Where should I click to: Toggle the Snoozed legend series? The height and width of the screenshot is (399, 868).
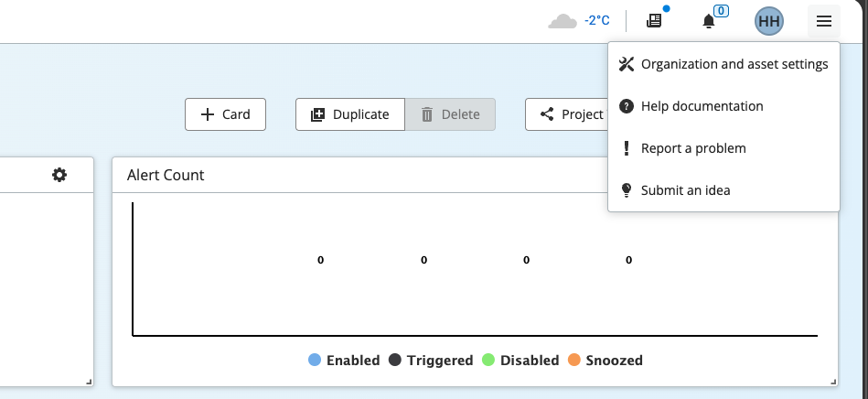[x=605, y=361]
